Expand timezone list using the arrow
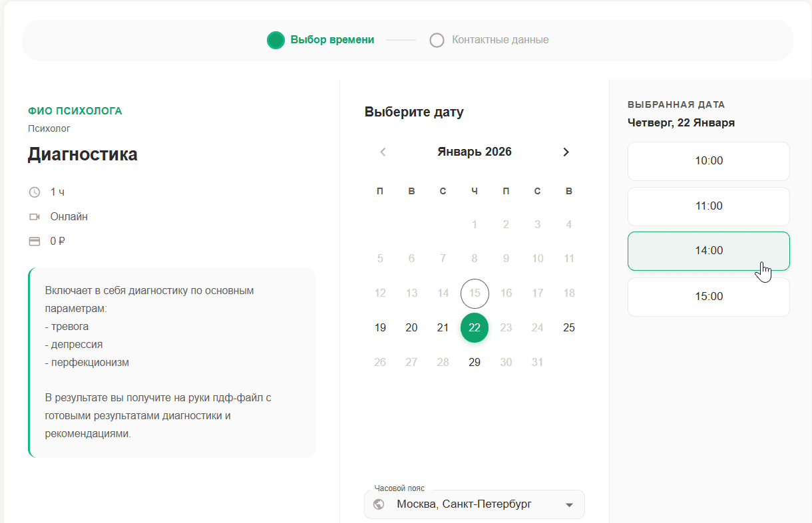This screenshot has width=812, height=523. [569, 505]
